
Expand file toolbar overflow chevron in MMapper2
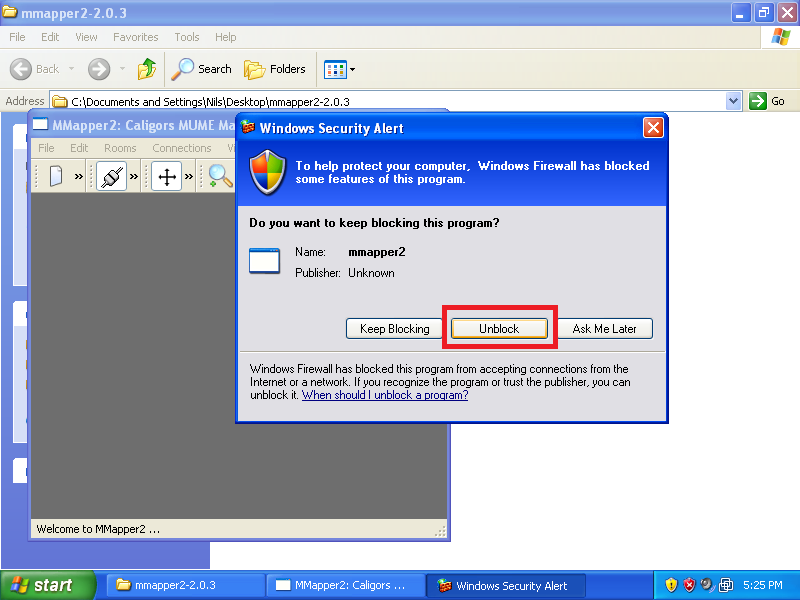79,177
